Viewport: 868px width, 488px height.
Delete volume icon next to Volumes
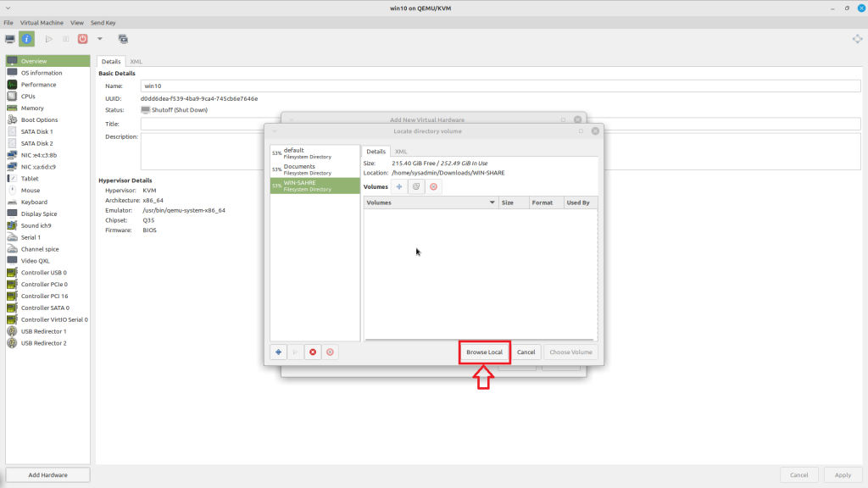433,187
